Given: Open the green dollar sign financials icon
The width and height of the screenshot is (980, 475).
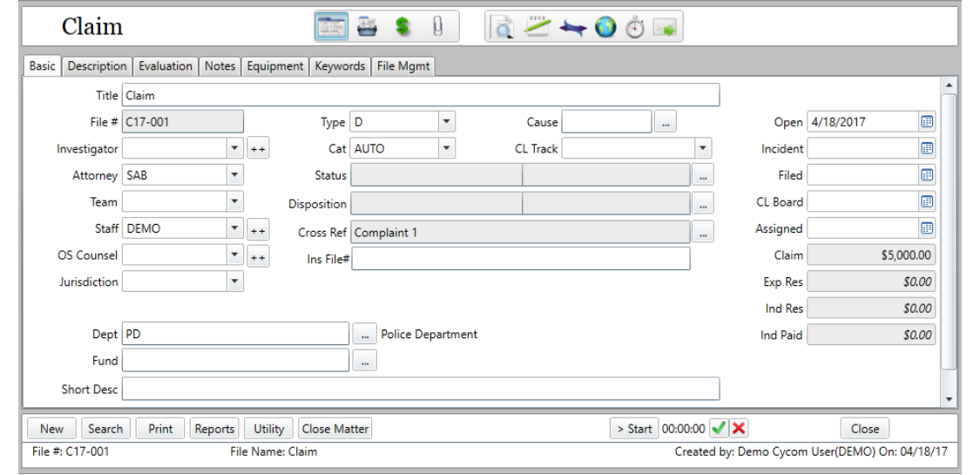Looking at the screenshot, I should pyautogui.click(x=402, y=27).
